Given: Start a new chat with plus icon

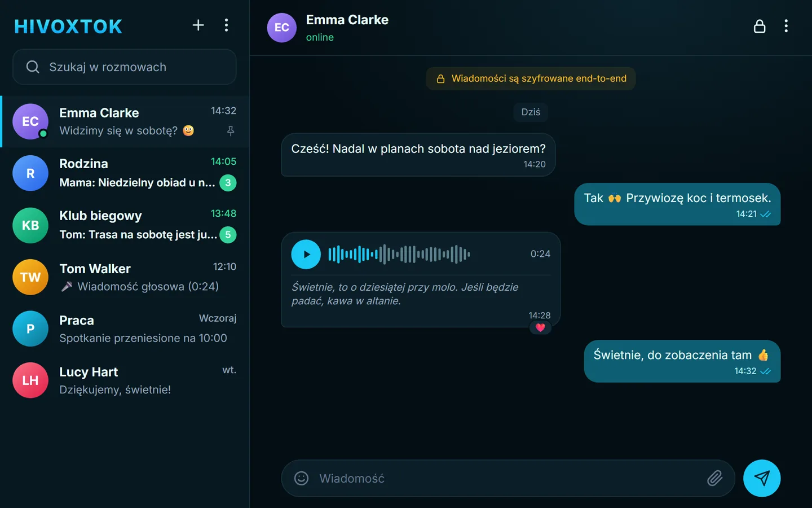Looking at the screenshot, I should click(198, 25).
